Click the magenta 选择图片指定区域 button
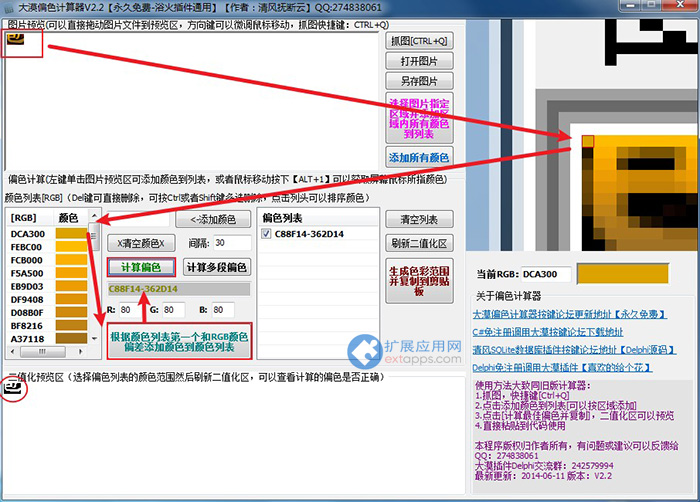Screen dimensions: 700x502 coord(419,118)
